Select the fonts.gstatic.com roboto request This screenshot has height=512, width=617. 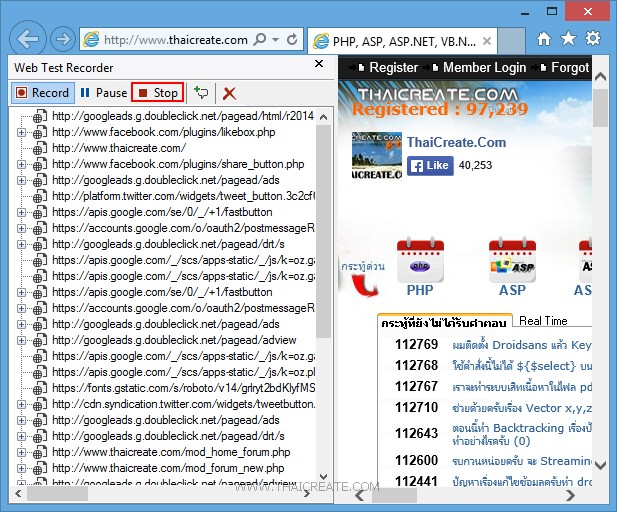tap(183, 388)
